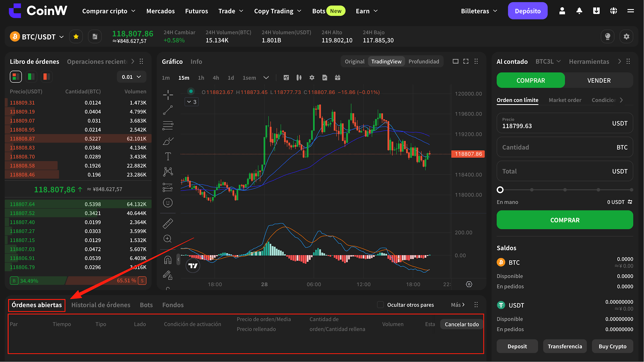Open the chart settings gear

312,78
